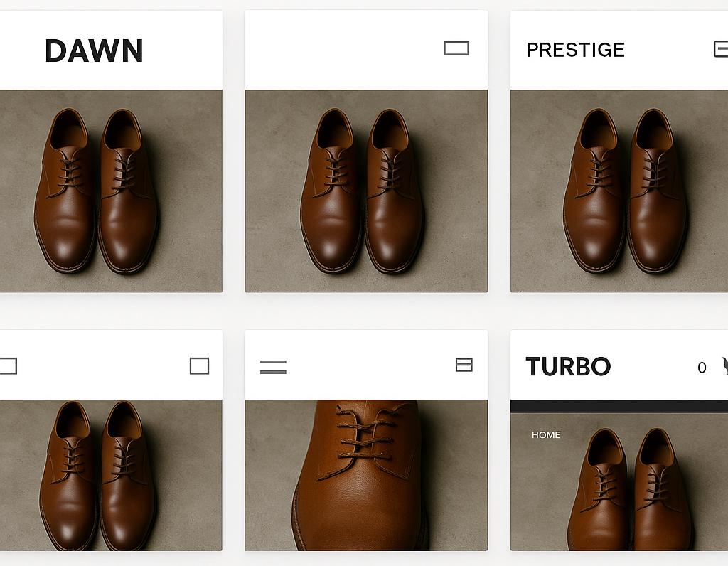Open the square cart icon on the bottom-left storefront
Screen dimensions: 728x566
200,365
